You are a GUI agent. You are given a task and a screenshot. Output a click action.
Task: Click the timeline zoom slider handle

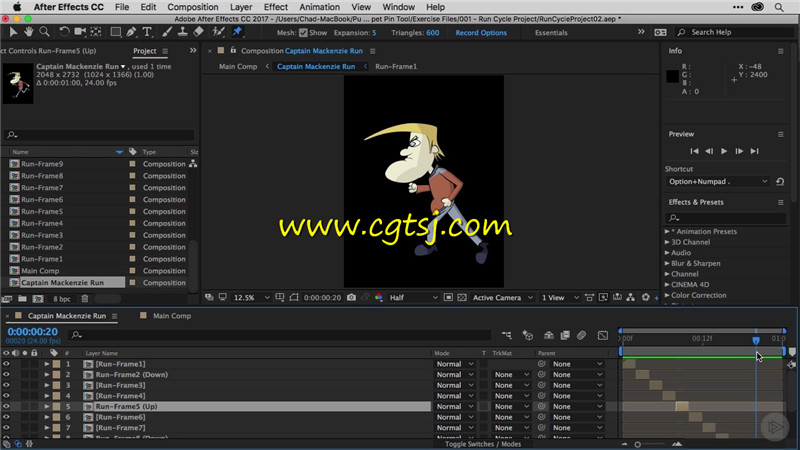[x=637, y=444]
